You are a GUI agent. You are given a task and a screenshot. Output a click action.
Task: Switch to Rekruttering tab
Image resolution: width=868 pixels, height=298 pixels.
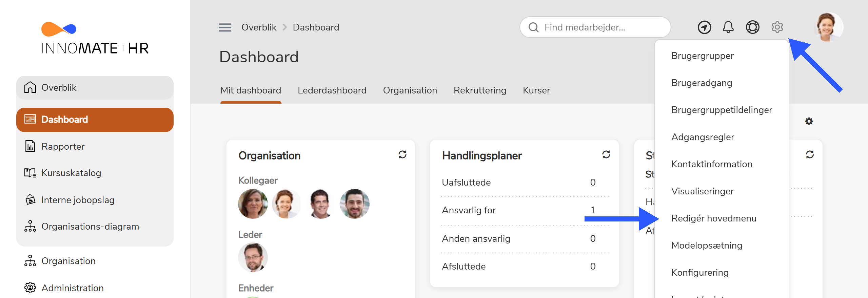(480, 90)
